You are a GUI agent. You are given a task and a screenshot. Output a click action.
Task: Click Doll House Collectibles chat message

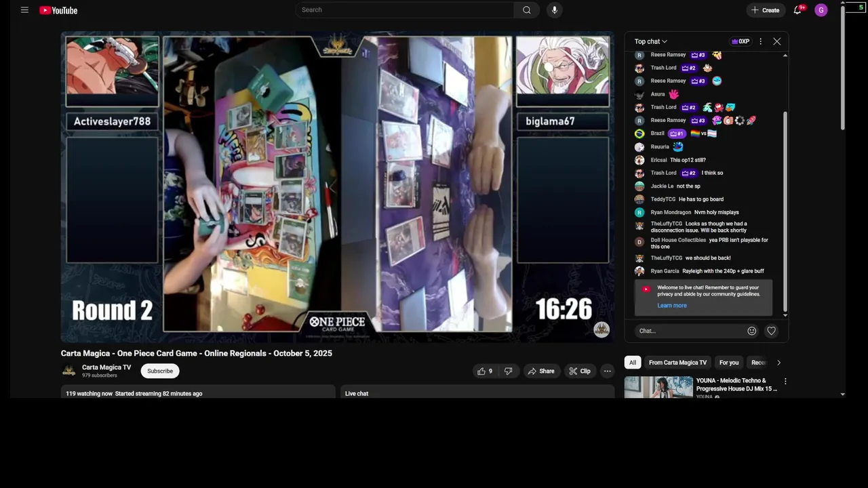pyautogui.click(x=709, y=243)
